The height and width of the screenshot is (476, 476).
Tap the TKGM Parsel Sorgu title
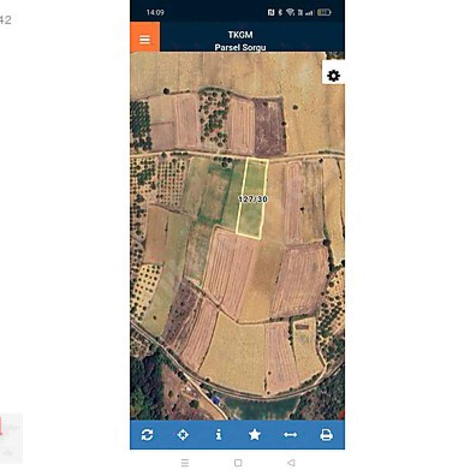pos(240,41)
